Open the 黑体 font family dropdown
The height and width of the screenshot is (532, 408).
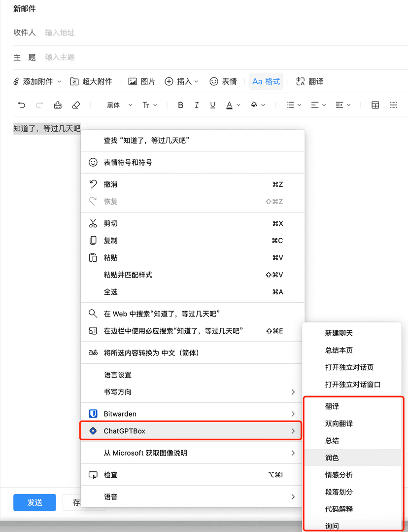click(119, 105)
